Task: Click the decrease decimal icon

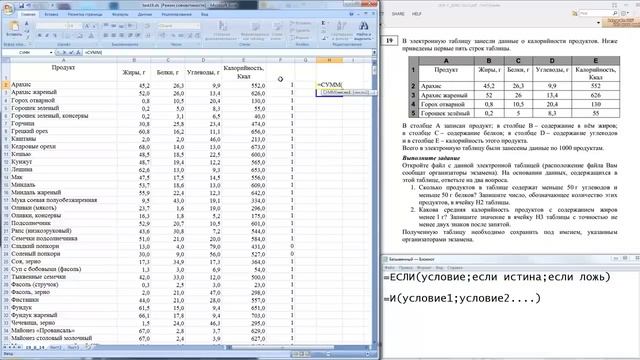Action: click(x=197, y=35)
